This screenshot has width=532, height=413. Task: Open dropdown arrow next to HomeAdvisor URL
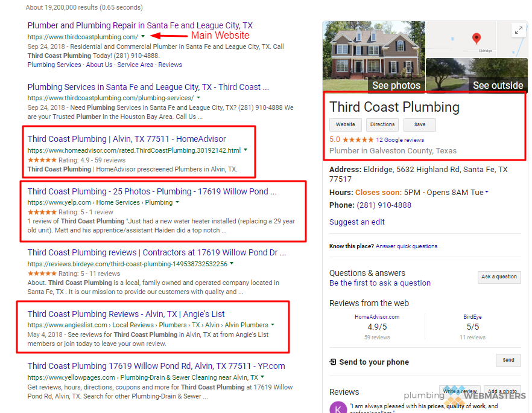(245, 150)
